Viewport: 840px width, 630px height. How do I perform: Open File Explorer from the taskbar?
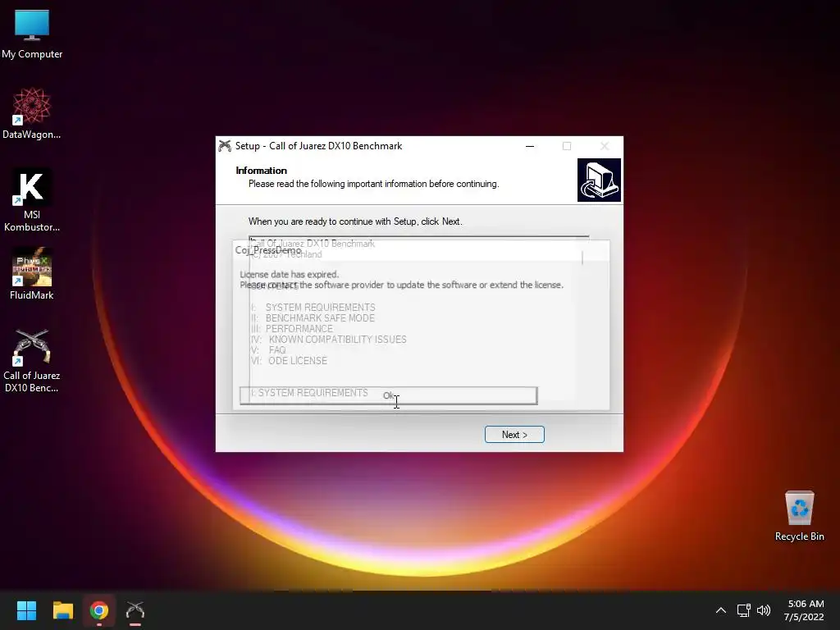[x=62, y=610]
